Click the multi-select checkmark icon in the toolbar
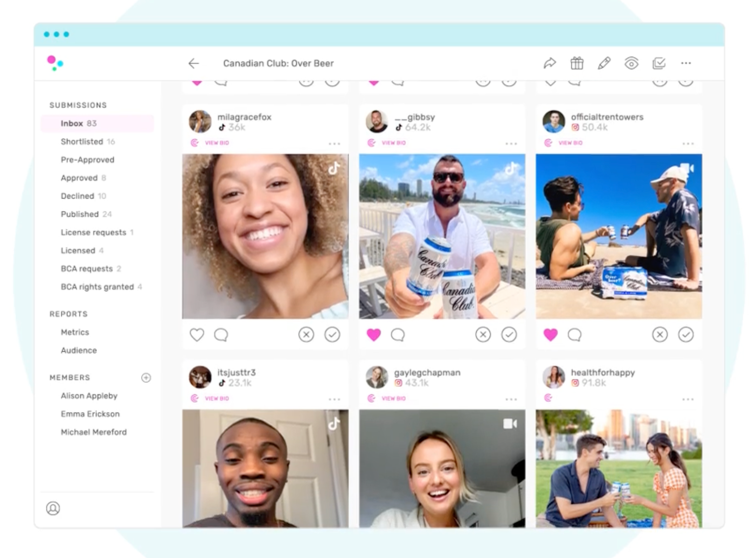 659,63
